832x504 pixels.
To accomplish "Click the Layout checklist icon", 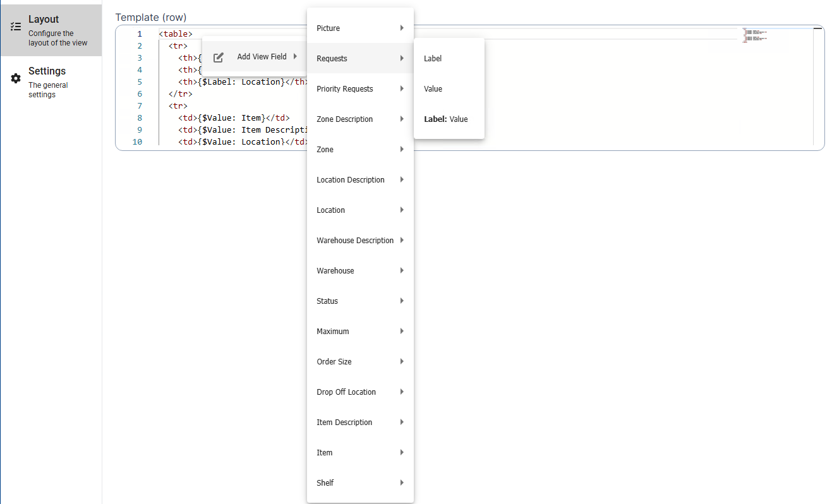I will click(x=16, y=27).
